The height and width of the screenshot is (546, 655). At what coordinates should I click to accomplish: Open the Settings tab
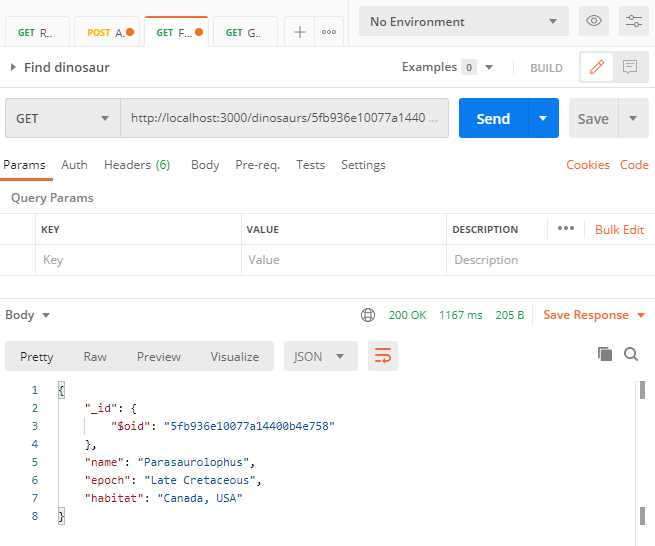coord(363,165)
